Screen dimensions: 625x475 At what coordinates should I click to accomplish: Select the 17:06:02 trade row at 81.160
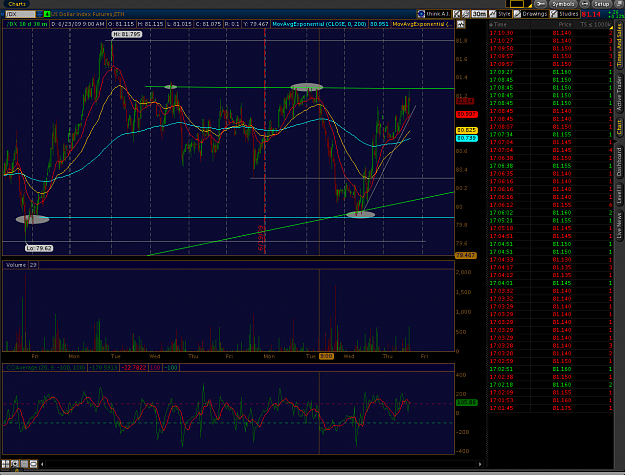click(x=551, y=212)
